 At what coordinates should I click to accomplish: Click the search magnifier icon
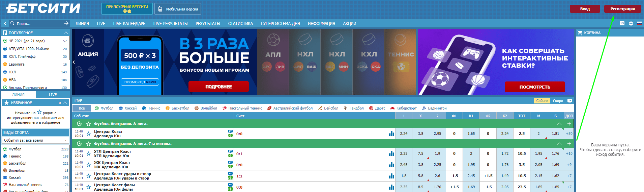[x=12, y=24]
